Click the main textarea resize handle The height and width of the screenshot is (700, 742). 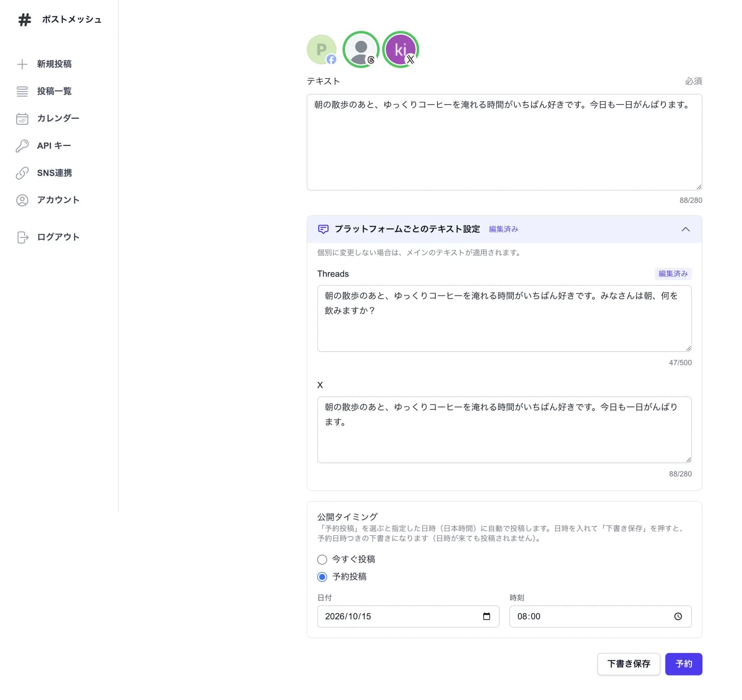pos(698,186)
